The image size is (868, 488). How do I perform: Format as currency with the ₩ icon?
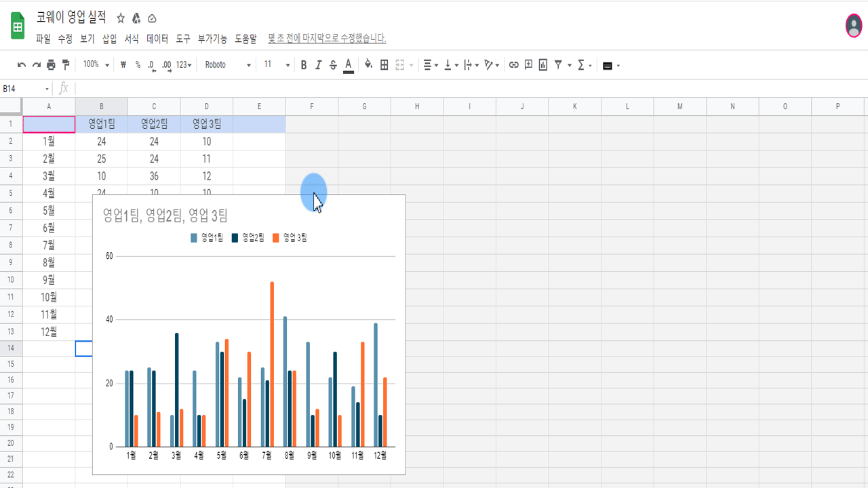click(x=123, y=65)
